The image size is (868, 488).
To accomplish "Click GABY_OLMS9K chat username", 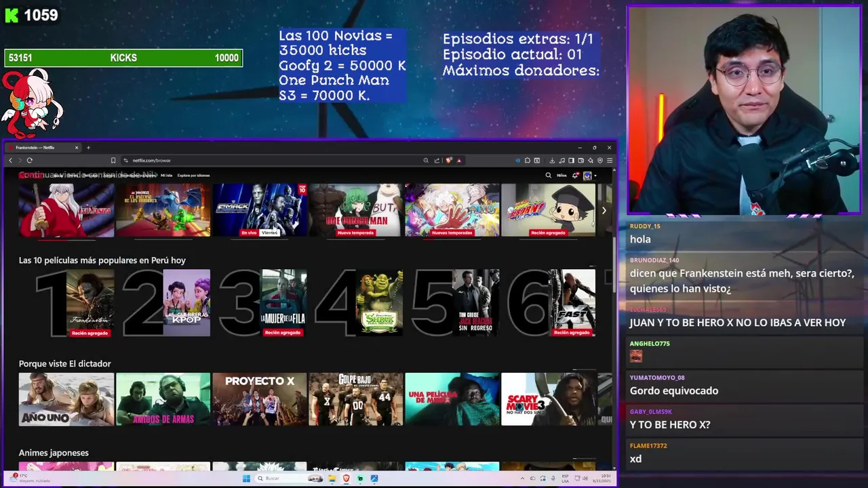I will (x=651, y=411).
